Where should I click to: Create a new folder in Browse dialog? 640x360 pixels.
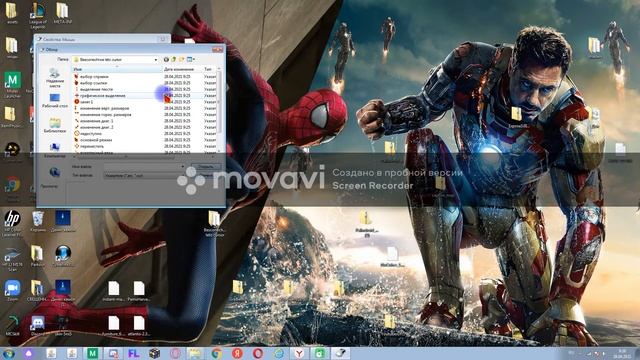(x=181, y=60)
